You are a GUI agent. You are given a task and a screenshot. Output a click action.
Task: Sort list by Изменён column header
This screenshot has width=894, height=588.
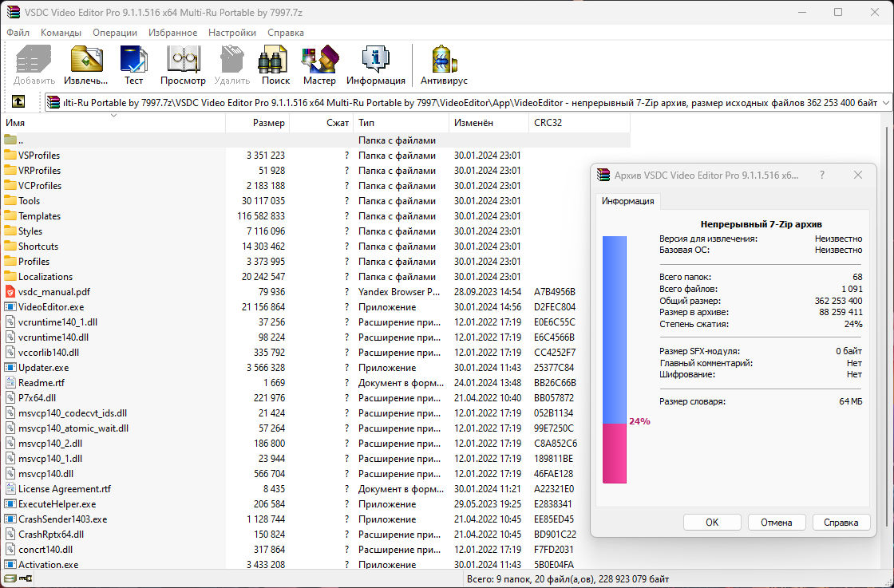(x=489, y=123)
